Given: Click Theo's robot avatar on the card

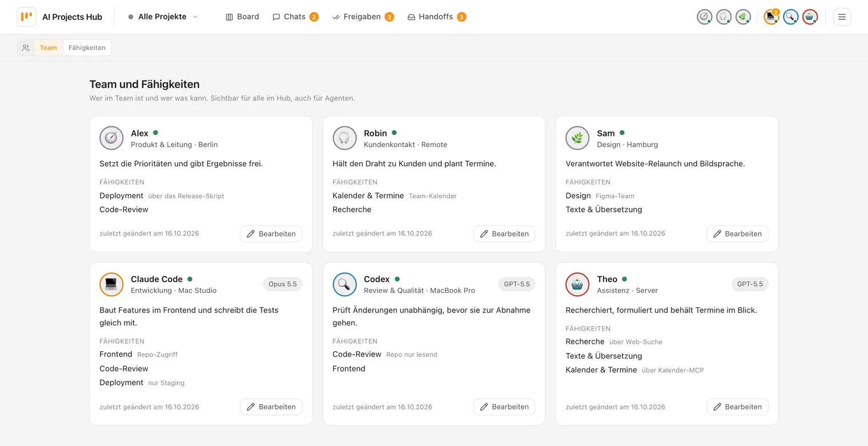Looking at the screenshot, I should (x=577, y=284).
